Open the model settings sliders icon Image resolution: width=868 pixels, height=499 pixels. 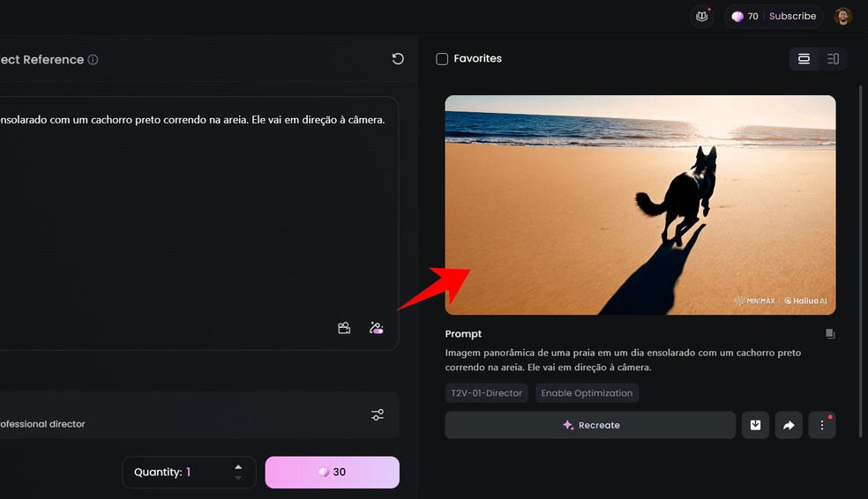pos(378,414)
